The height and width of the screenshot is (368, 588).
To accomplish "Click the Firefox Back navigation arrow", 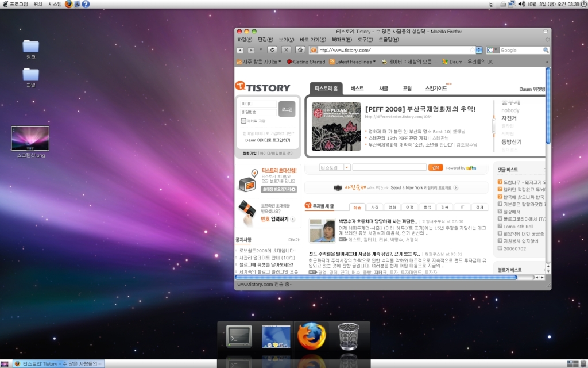I will coord(240,50).
